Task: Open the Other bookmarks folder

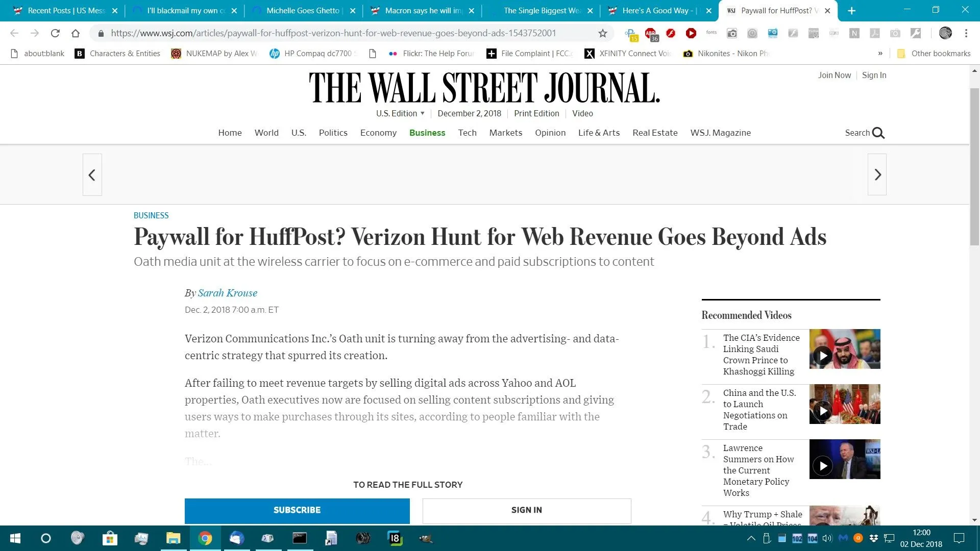Action: [x=934, y=54]
